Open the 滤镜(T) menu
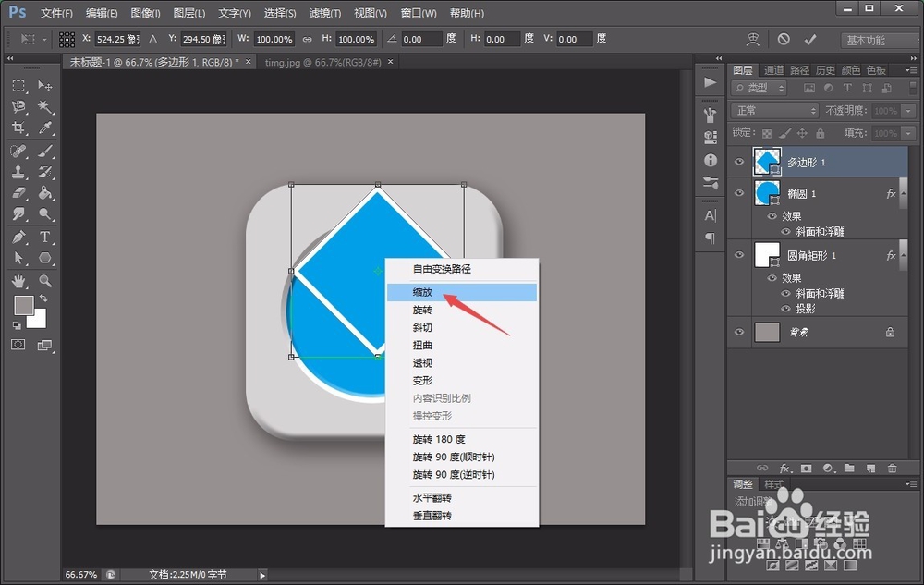The image size is (924, 585). tap(324, 12)
